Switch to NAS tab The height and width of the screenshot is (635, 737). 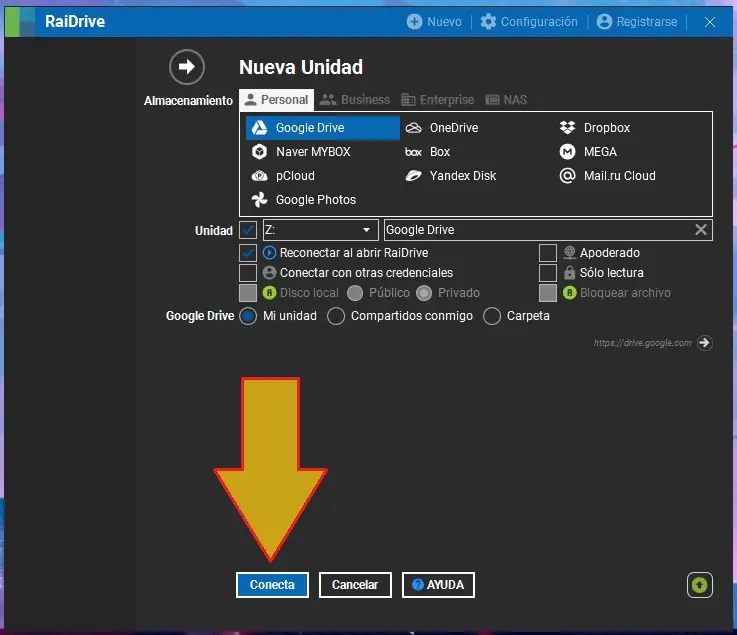(x=506, y=100)
